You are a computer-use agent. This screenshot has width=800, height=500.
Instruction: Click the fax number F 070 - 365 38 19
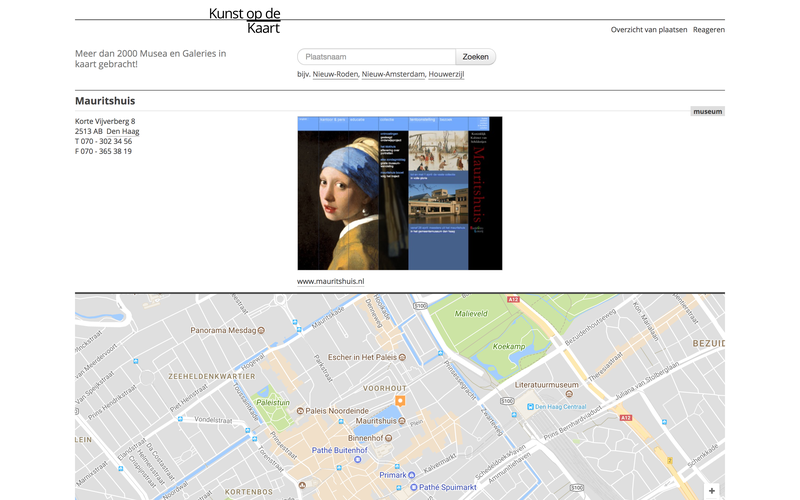(104, 152)
